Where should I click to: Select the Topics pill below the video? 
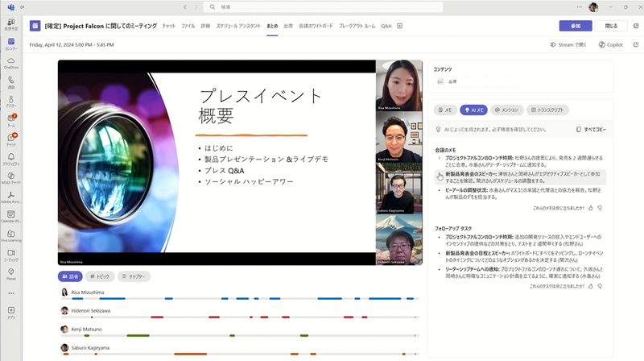tap(100, 276)
